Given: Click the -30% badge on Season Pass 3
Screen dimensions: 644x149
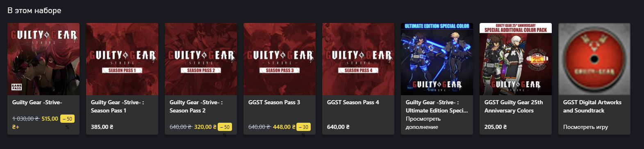Looking at the screenshot, I should coord(303,127).
